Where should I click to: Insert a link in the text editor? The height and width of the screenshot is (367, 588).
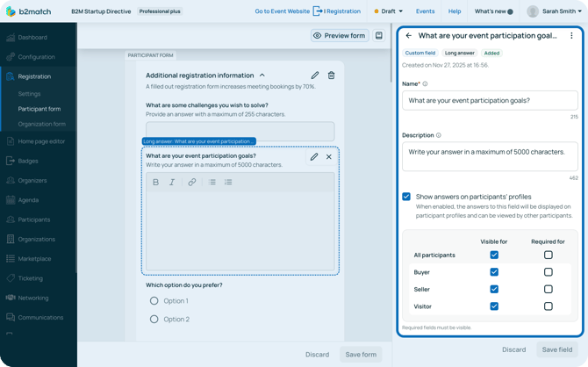tap(192, 183)
